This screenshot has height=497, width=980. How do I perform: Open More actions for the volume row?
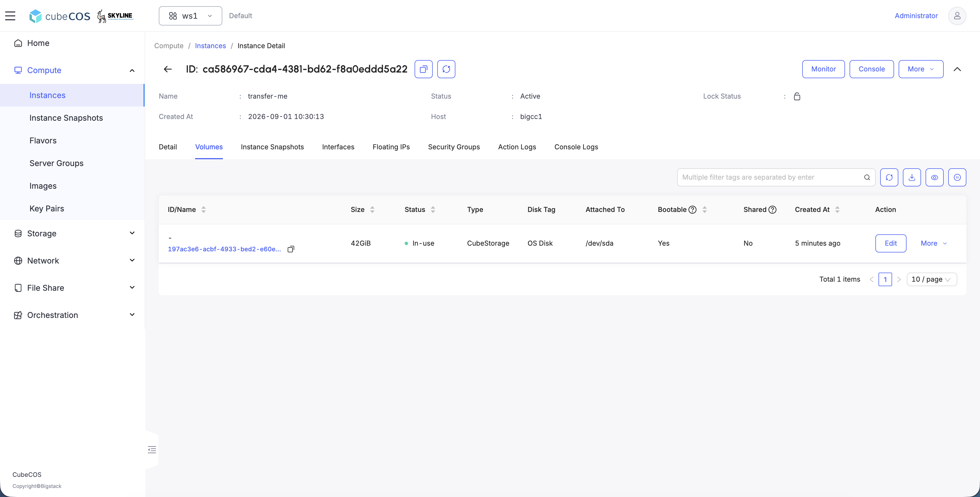click(933, 243)
